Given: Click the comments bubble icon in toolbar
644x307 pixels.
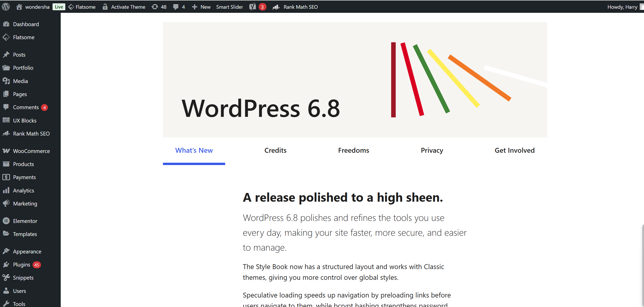Looking at the screenshot, I should (x=176, y=7).
